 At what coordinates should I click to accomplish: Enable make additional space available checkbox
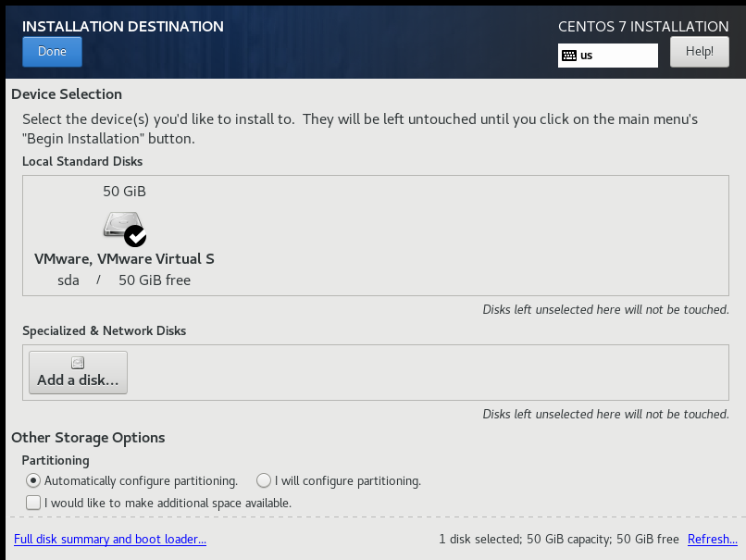point(33,503)
